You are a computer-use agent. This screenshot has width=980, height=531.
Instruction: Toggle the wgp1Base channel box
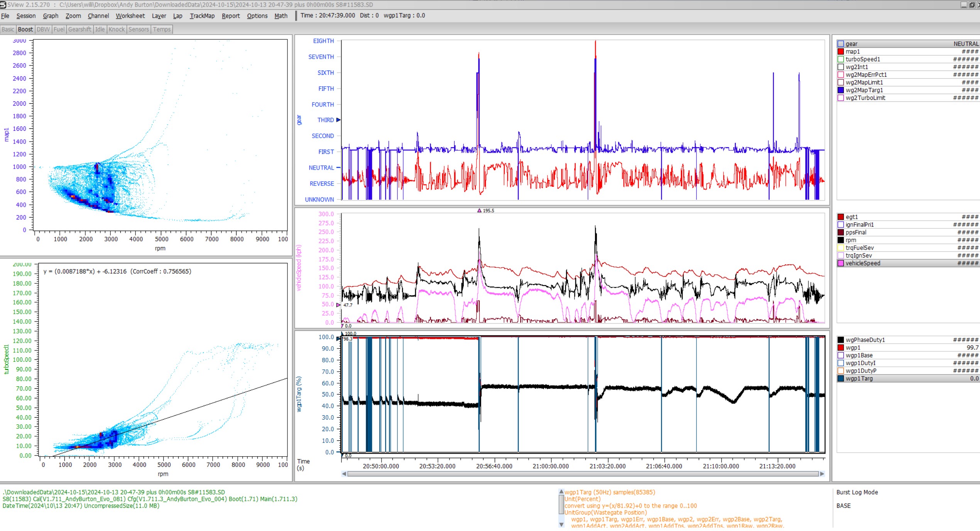click(841, 356)
